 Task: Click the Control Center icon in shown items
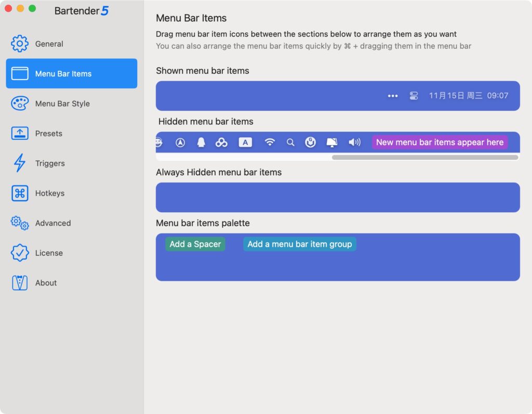414,96
